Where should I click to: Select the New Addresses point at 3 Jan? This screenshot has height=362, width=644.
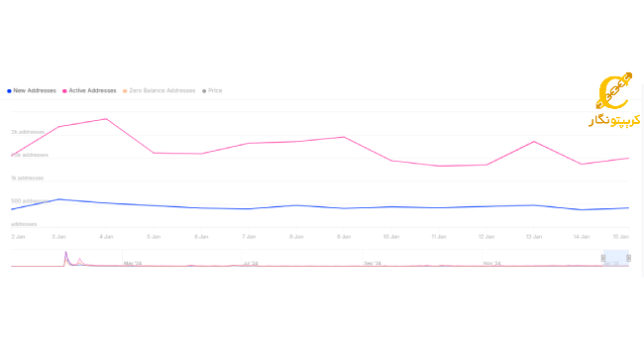point(58,199)
